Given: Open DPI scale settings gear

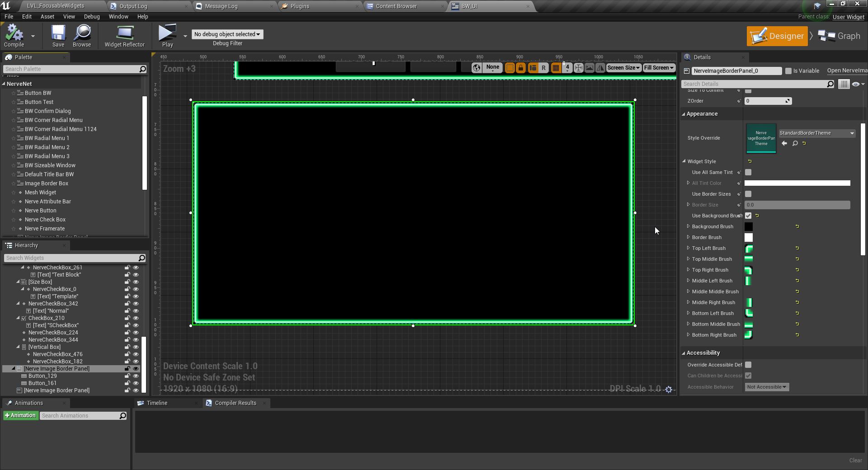Looking at the screenshot, I should (669, 389).
